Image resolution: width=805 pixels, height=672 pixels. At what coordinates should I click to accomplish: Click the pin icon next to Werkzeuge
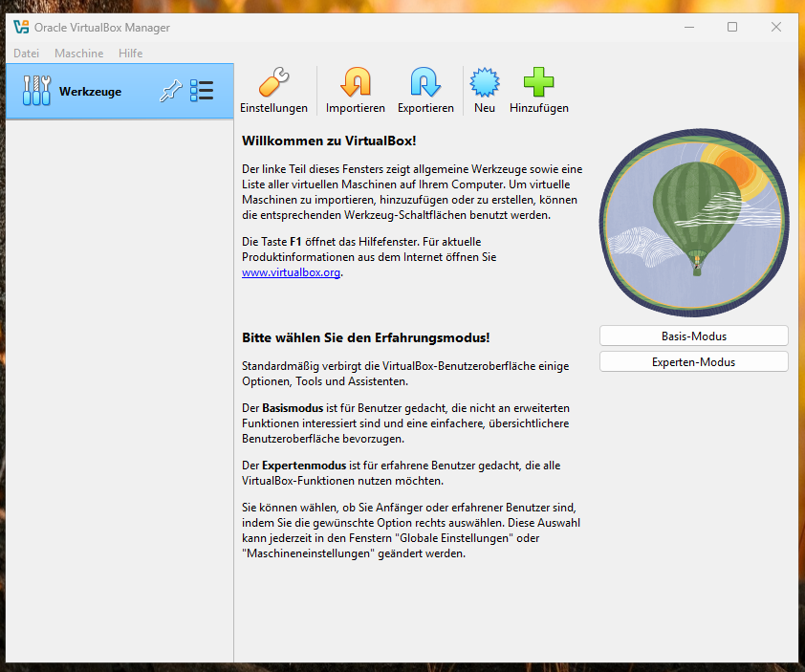(170, 91)
